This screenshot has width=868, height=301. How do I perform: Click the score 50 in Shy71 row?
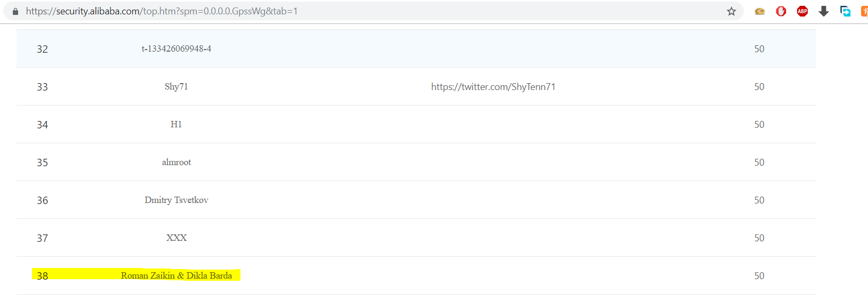(x=759, y=87)
